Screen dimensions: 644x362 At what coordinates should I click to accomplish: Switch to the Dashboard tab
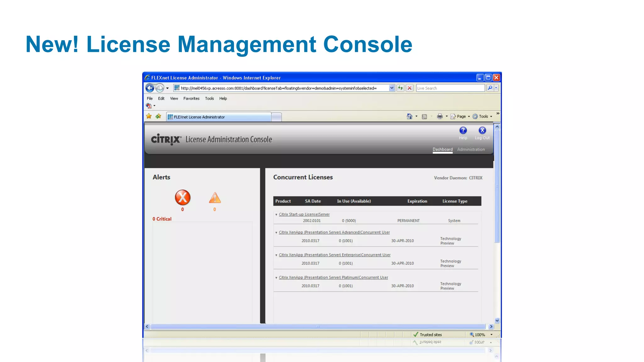pyautogui.click(x=442, y=149)
